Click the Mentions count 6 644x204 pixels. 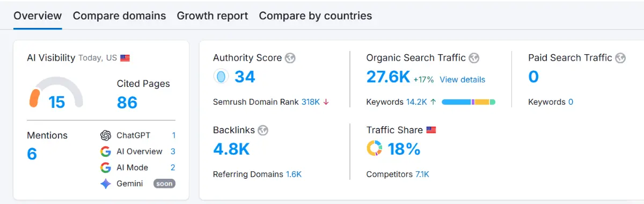click(x=32, y=154)
